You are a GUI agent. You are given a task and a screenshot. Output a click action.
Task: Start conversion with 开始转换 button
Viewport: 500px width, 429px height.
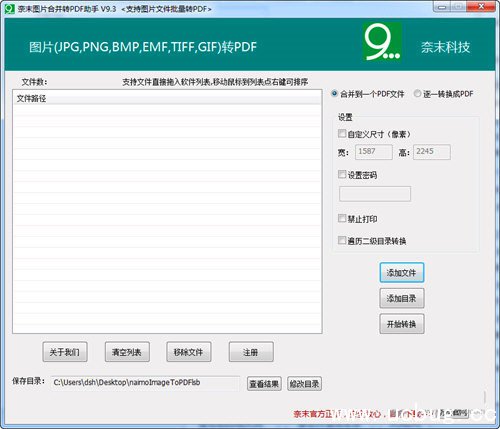click(x=402, y=324)
